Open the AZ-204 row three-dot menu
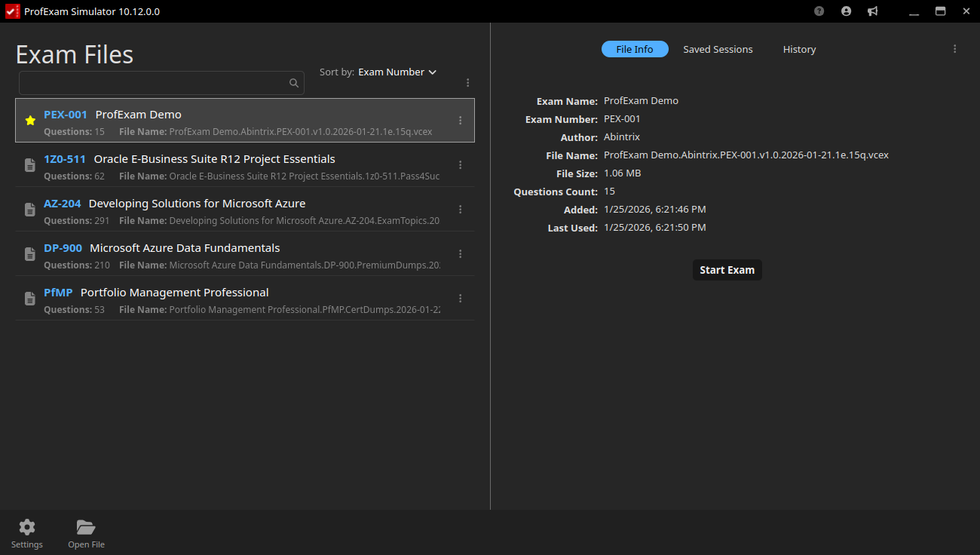The width and height of the screenshot is (980, 555). pyautogui.click(x=460, y=210)
